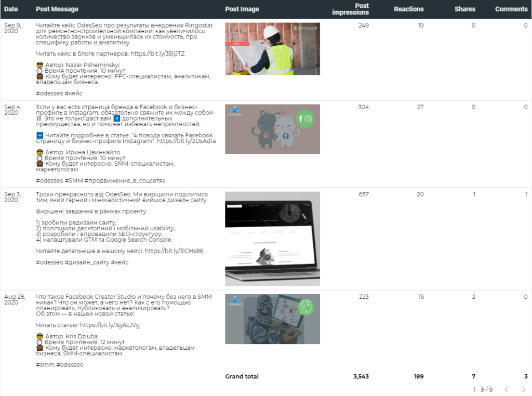The width and height of the screenshot is (532, 396).
Task: Open link bit.ly/3lCHs86 in Sep 3 post
Action: click(174, 251)
